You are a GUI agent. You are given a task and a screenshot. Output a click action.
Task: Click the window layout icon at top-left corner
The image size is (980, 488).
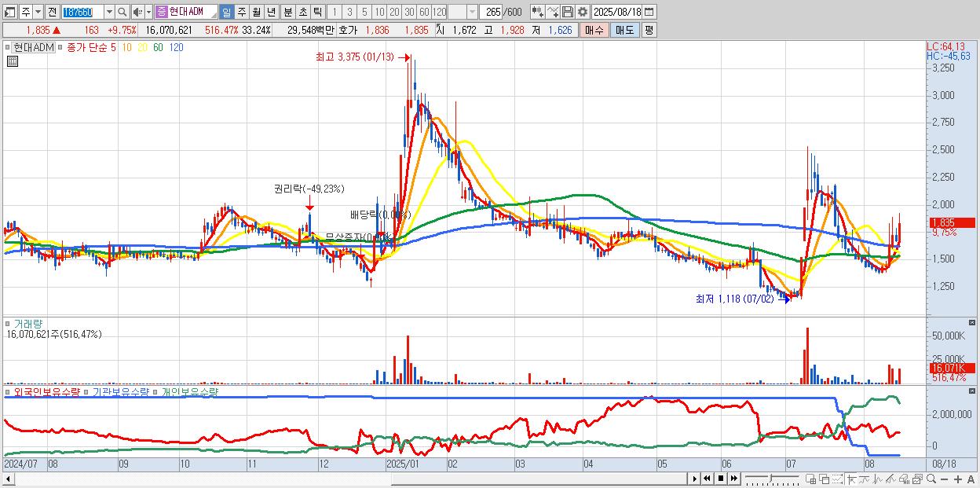(x=9, y=12)
